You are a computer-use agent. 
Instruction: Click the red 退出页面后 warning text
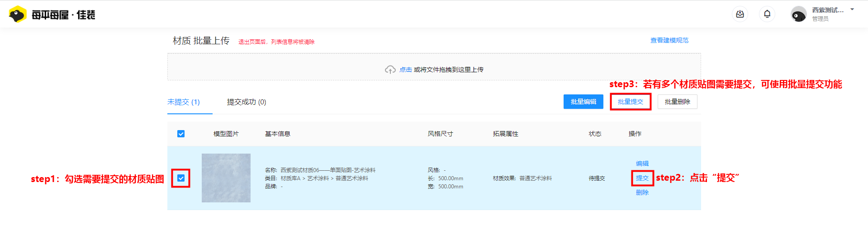[276, 42]
